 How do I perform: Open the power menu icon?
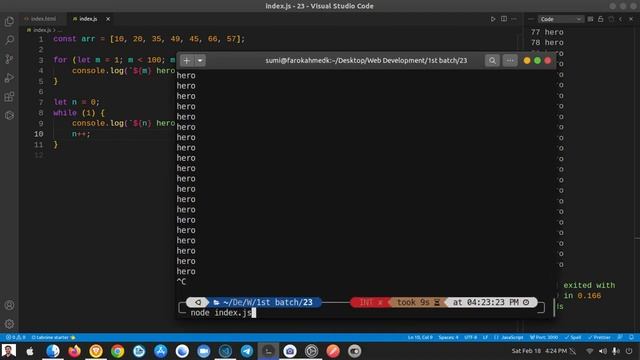click(x=629, y=351)
